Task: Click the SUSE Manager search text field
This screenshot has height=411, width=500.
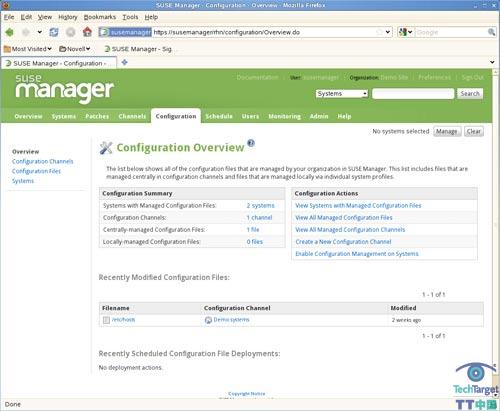Action: pyautogui.click(x=413, y=94)
